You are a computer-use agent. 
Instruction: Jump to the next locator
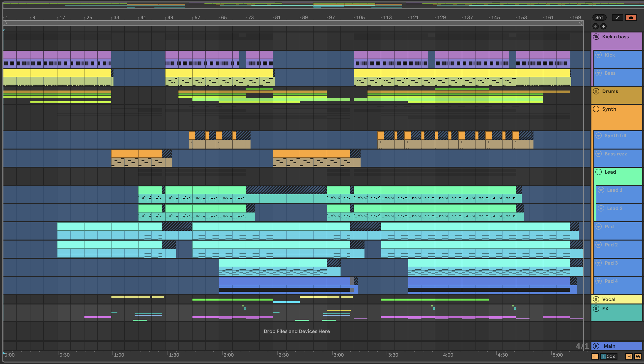[x=603, y=26]
